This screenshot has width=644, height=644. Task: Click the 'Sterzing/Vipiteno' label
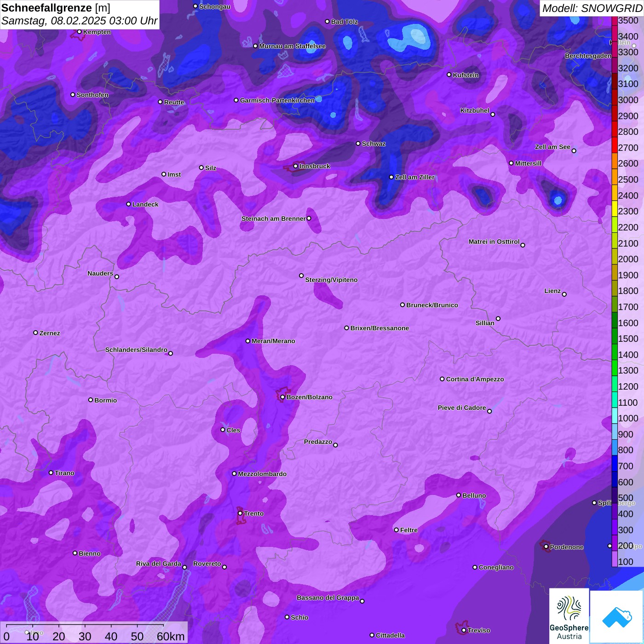pyautogui.click(x=331, y=280)
